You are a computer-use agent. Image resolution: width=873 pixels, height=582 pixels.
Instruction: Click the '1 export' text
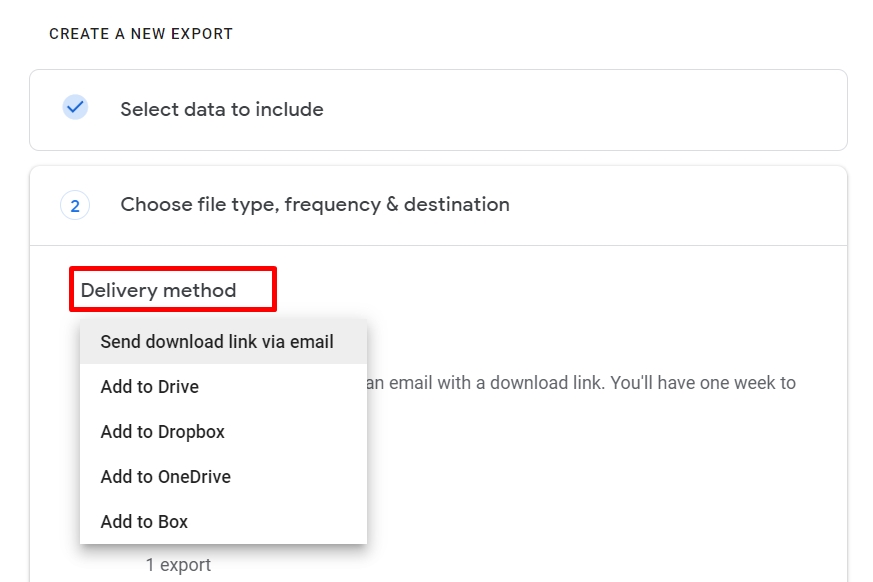[x=178, y=565]
